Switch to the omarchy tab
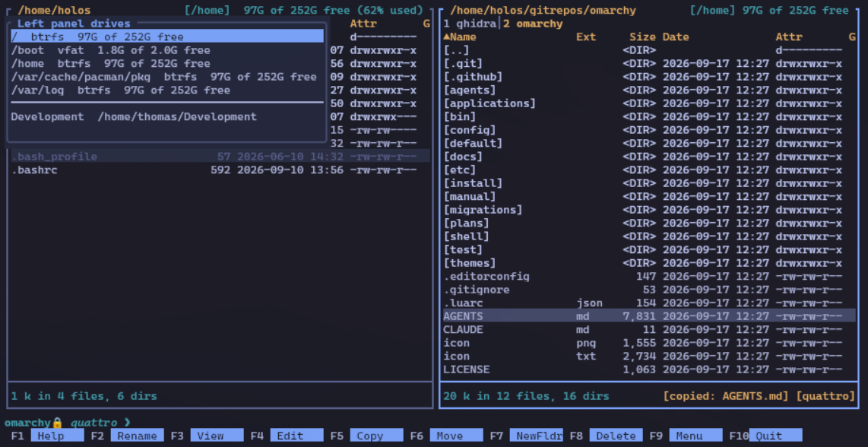Viewport: 868px width, 447px height. tap(533, 24)
